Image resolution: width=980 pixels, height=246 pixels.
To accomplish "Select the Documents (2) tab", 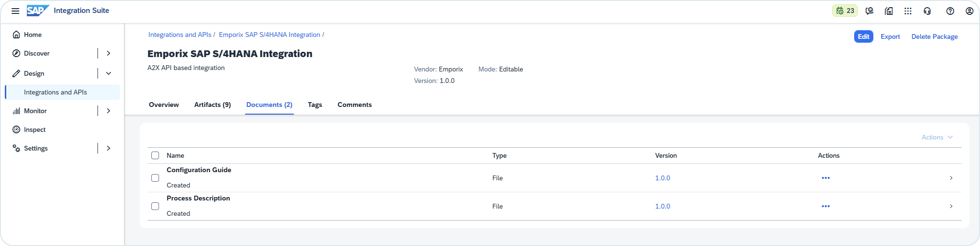I will pyautogui.click(x=269, y=105).
